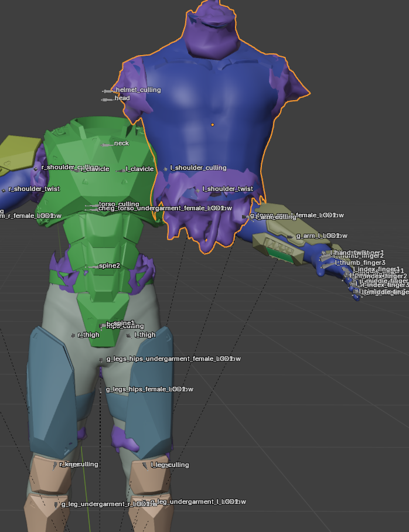Viewport: 409px width, 532px height.
Task: Click the l_clavicle label
Action: point(140,169)
